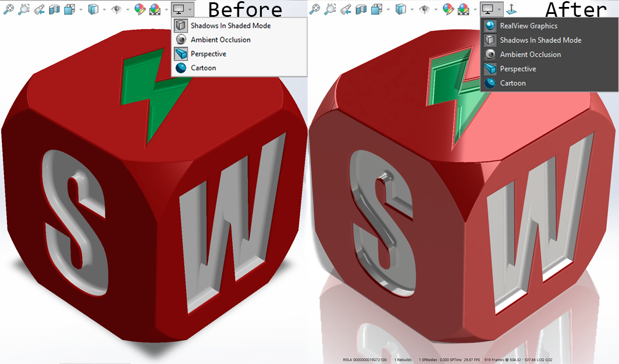Expand Apply Scene dropdown arrow in After toolbar
This screenshot has height=364, width=619.
(x=475, y=9)
